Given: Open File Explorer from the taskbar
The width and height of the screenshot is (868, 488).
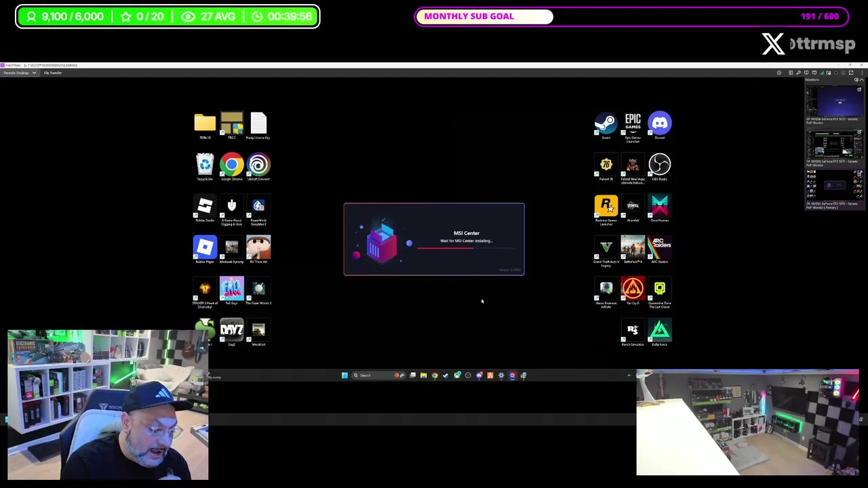Looking at the screenshot, I should [423, 375].
